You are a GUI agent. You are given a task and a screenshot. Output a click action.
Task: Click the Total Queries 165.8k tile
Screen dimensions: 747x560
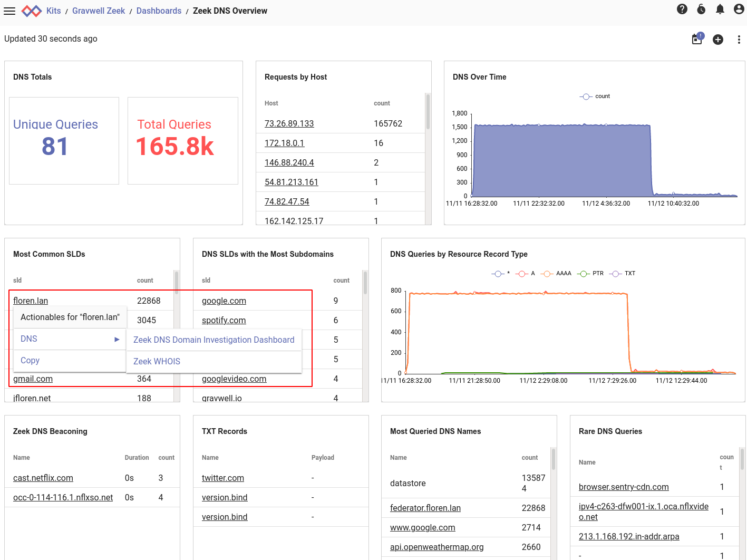pyautogui.click(x=182, y=141)
